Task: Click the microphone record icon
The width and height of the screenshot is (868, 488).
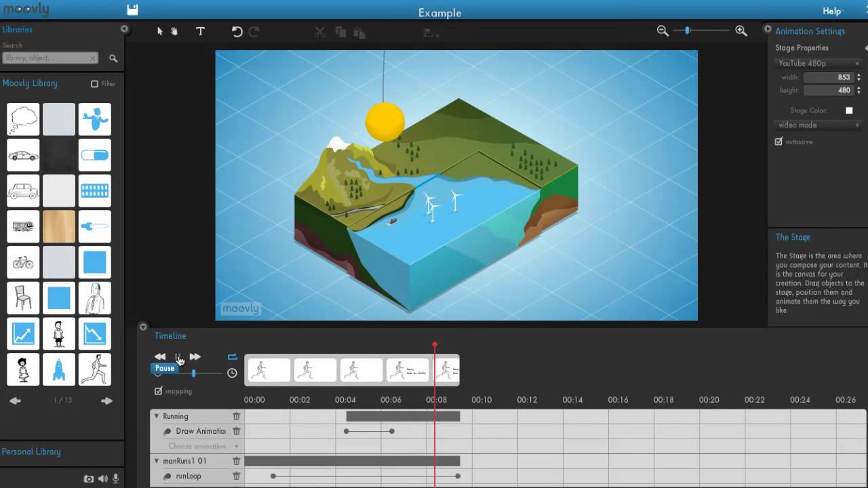Action: (x=116, y=479)
